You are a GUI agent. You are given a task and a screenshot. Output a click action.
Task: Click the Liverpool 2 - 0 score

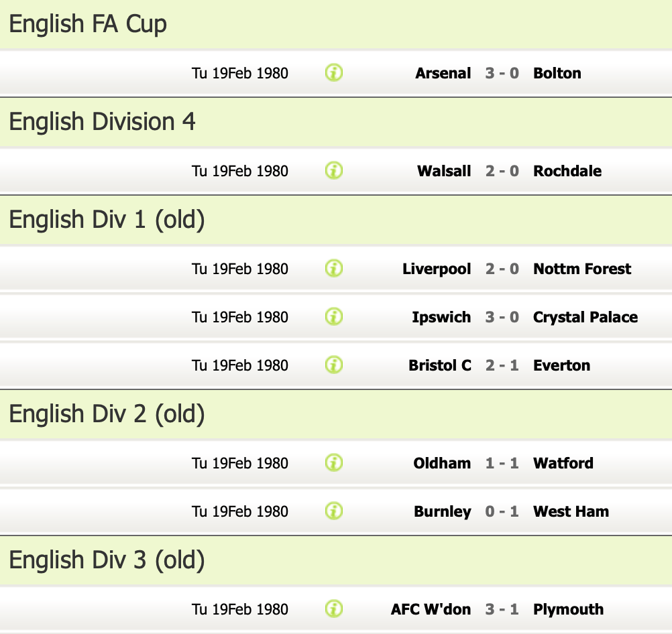502,269
